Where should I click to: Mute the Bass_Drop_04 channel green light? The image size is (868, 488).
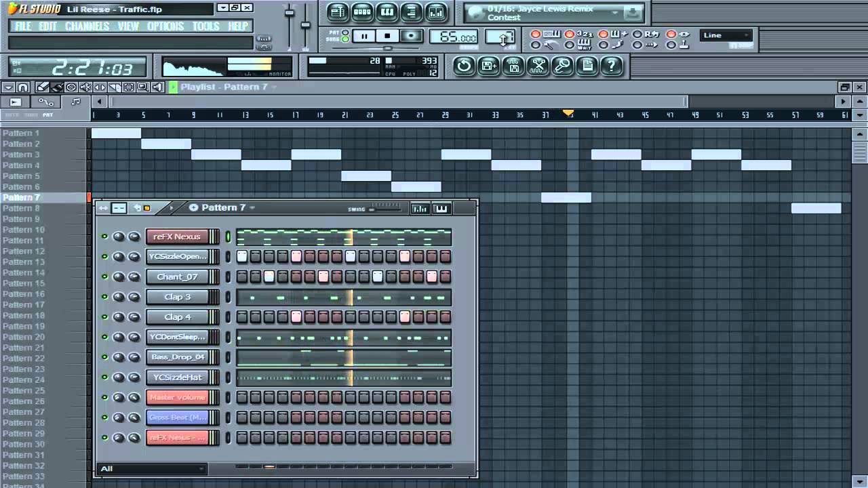tap(104, 357)
